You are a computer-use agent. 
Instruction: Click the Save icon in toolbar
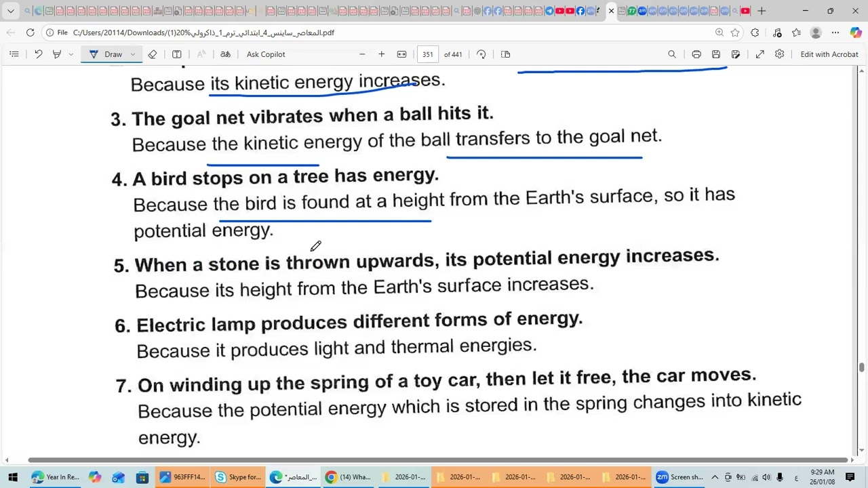[716, 54]
